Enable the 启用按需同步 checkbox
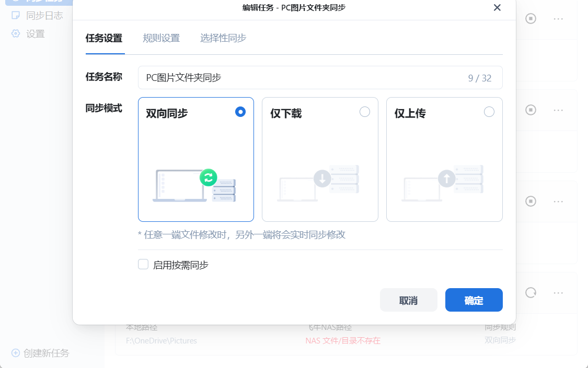588x368 pixels. [143, 264]
